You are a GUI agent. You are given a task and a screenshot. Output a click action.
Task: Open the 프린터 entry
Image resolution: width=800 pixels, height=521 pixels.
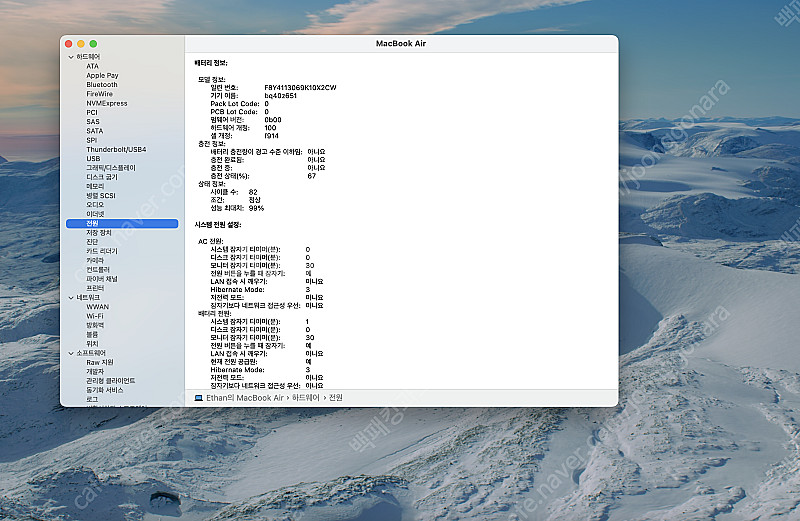click(95, 288)
